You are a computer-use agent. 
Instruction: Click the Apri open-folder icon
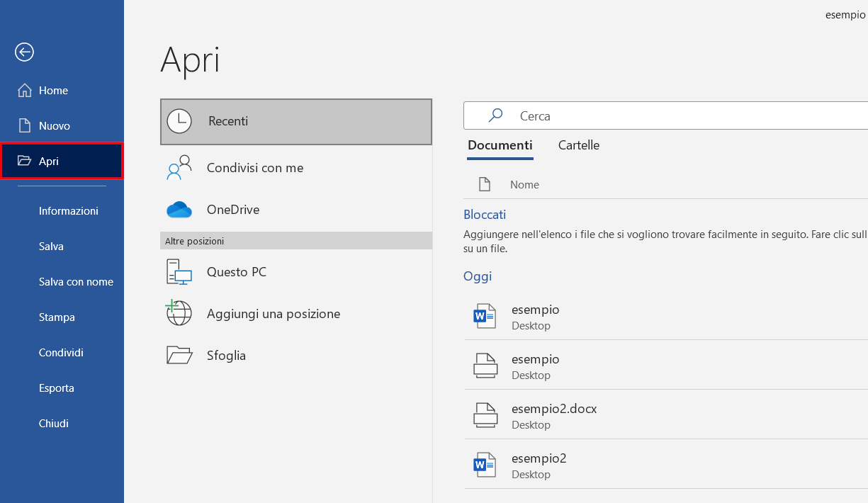(x=25, y=161)
